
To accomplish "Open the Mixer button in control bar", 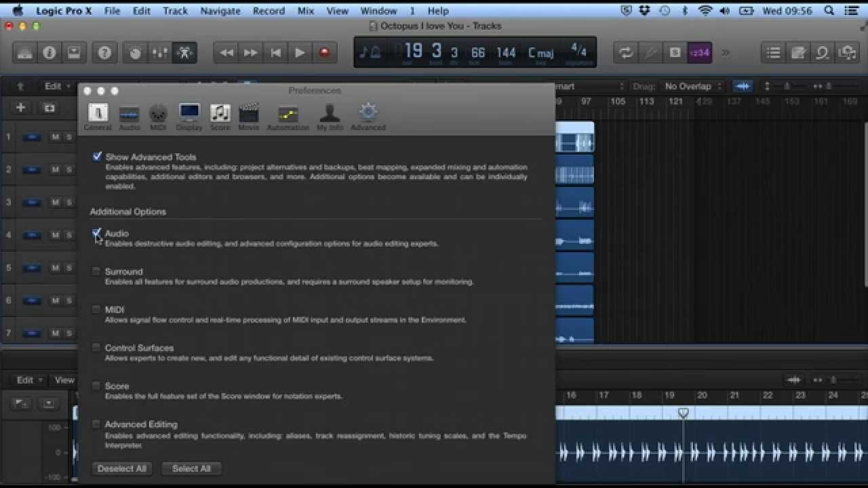I will point(159,53).
